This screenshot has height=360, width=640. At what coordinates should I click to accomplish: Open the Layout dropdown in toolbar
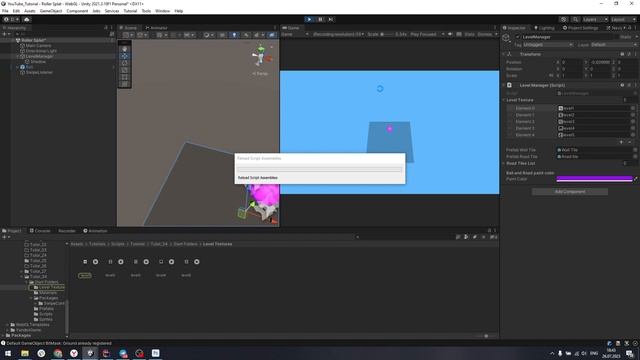tap(623, 19)
